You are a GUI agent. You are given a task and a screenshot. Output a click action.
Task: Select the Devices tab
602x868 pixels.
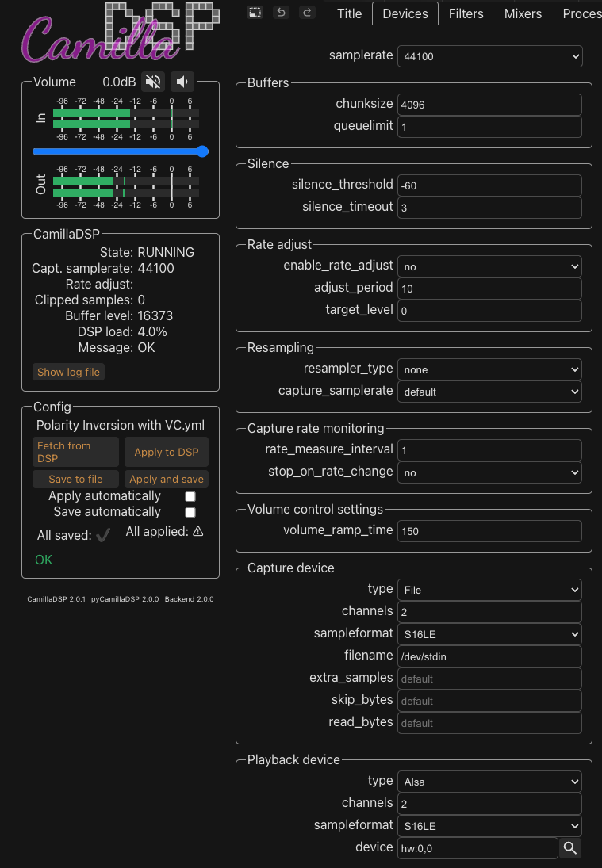coord(405,13)
